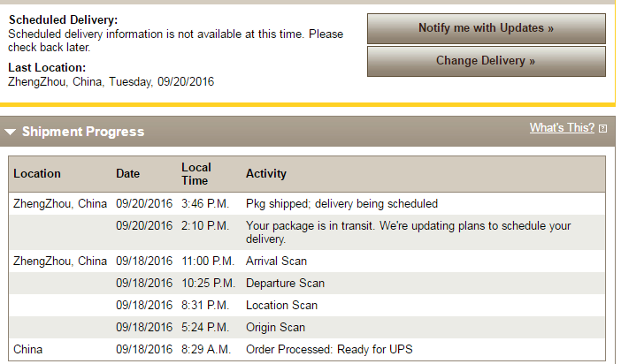The height and width of the screenshot is (364, 621).
Task: Select the Departure Scan activity row
Action: (x=285, y=284)
